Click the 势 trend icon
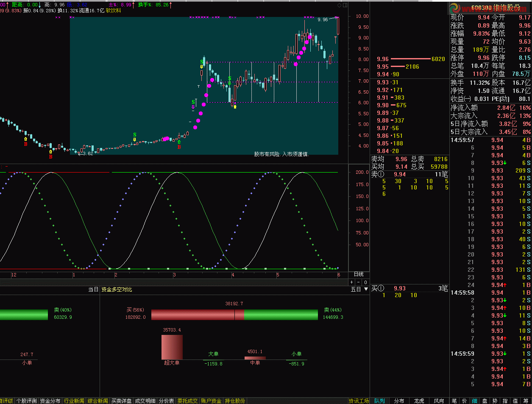Screen dimensions: 532x404 point(495,401)
